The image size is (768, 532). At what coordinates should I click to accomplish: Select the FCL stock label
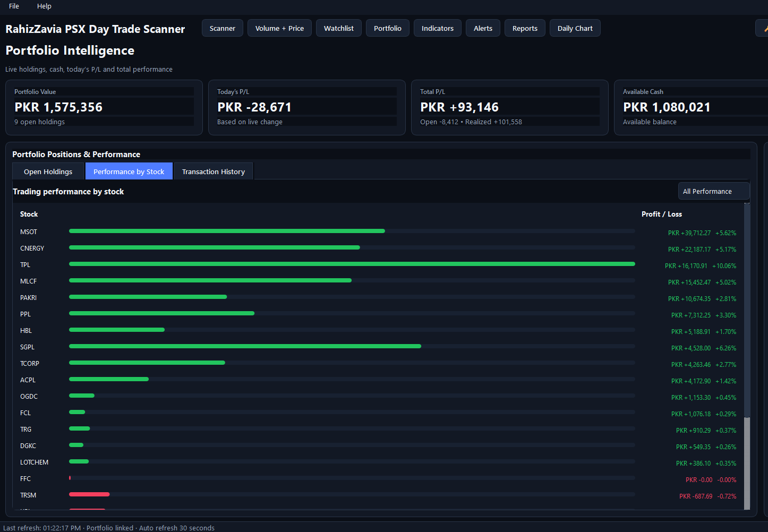pos(25,413)
